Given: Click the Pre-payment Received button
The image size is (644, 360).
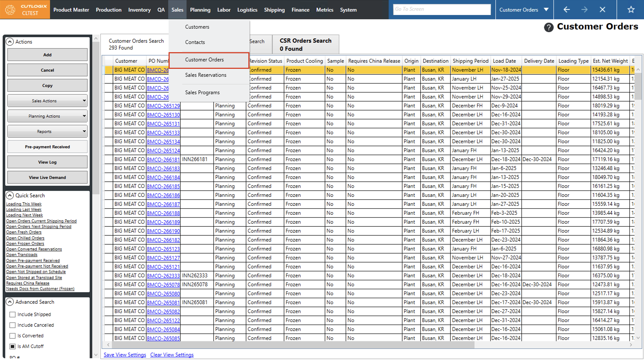Looking at the screenshot, I should tap(47, 147).
